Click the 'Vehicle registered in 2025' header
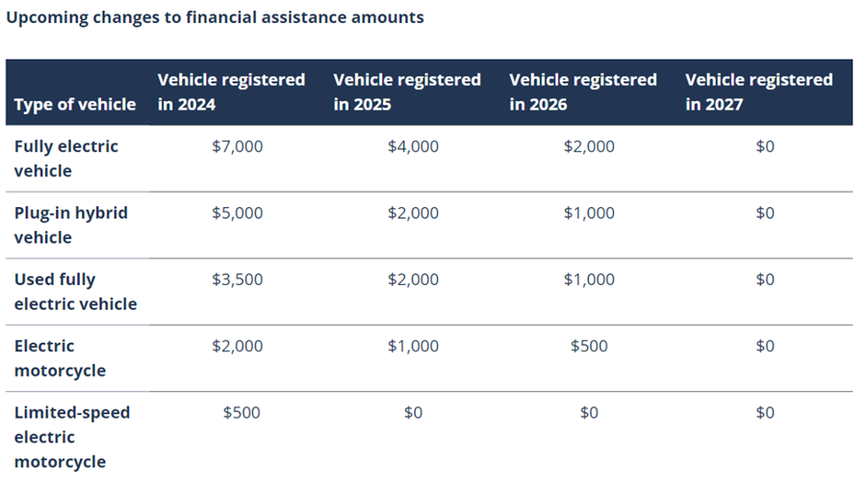868x493 pixels. click(x=407, y=91)
